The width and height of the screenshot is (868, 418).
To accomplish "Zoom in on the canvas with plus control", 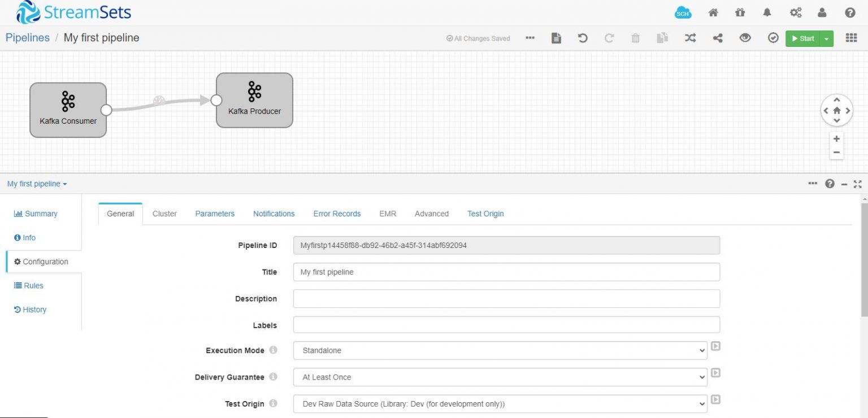I will [x=836, y=138].
